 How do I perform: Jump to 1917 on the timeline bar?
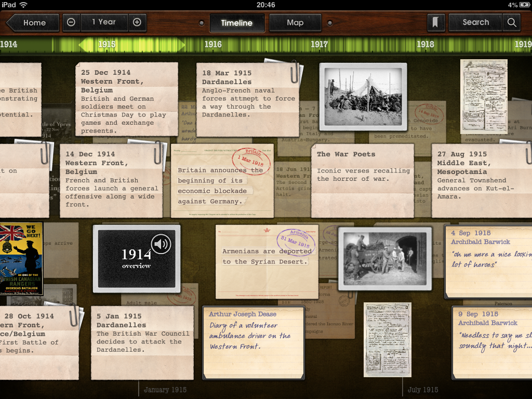(319, 45)
